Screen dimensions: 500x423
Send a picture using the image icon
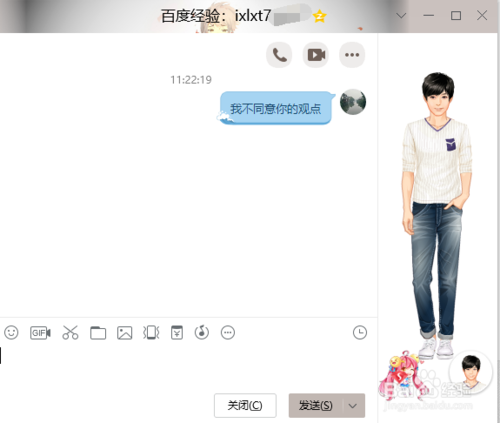tap(125, 333)
